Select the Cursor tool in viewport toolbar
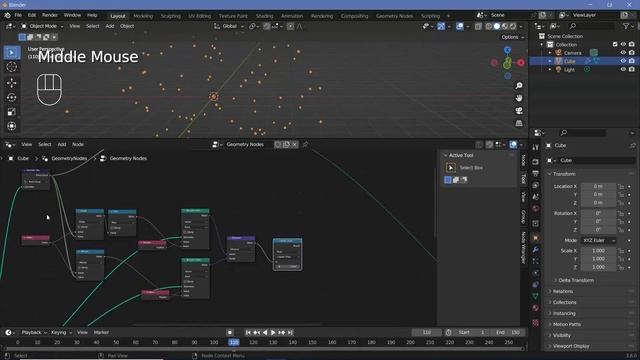Viewport: 640px width, 360px height. coord(11,67)
